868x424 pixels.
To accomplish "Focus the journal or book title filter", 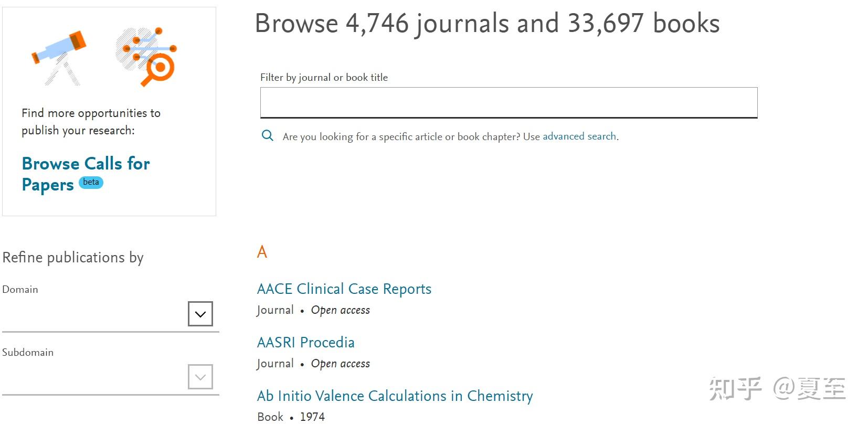I will click(509, 102).
